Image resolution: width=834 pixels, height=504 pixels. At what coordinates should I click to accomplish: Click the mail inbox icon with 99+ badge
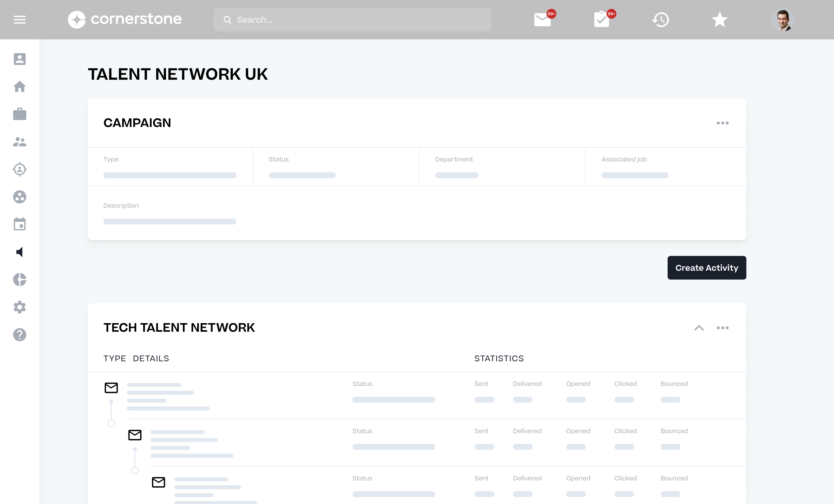pos(542,20)
